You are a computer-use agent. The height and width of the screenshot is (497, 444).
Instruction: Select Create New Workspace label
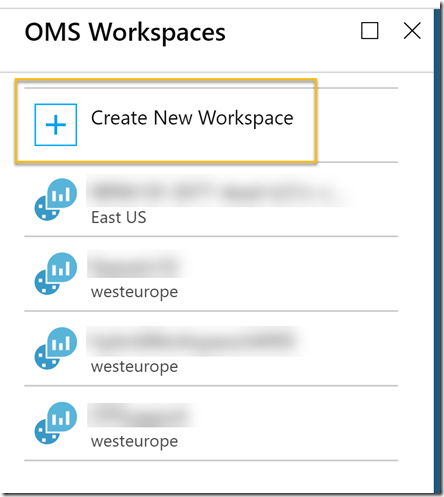pyautogui.click(x=192, y=118)
